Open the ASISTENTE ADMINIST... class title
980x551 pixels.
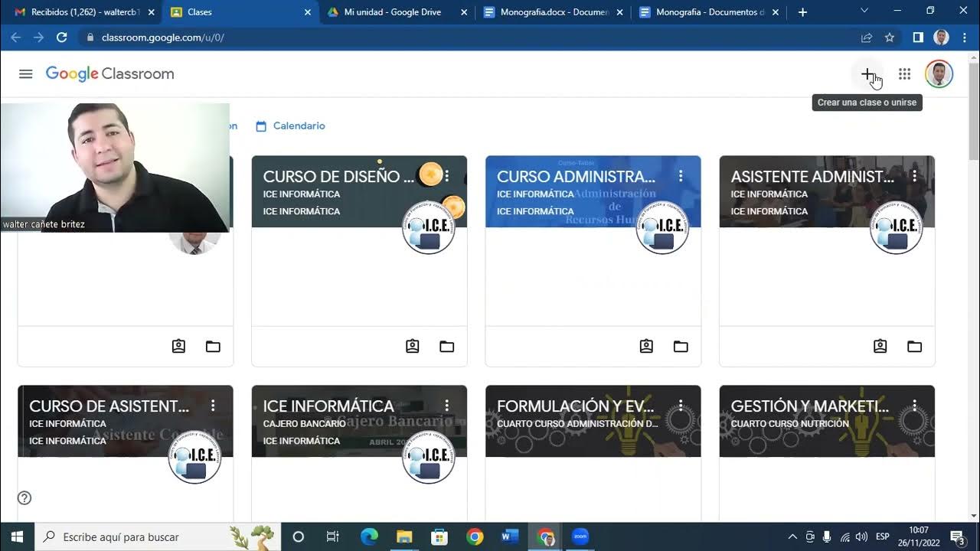(x=812, y=177)
